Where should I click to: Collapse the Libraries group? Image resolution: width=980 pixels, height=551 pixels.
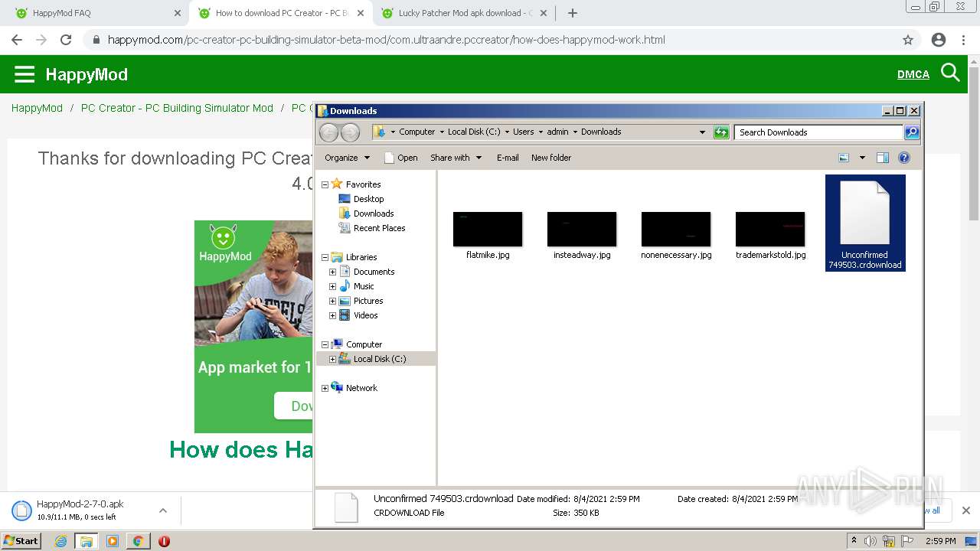point(325,257)
